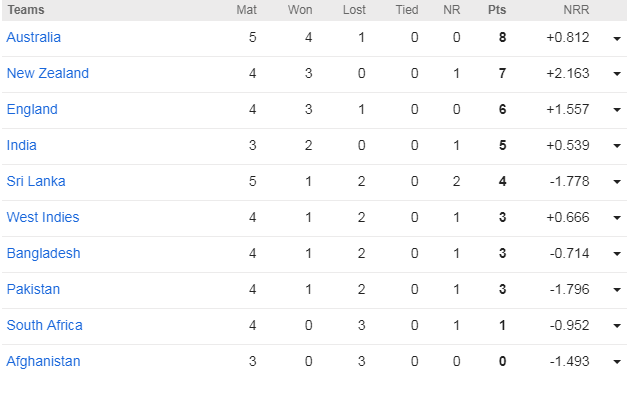Expand the England row dropdown arrow
This screenshot has width=639, height=402.
(618, 110)
